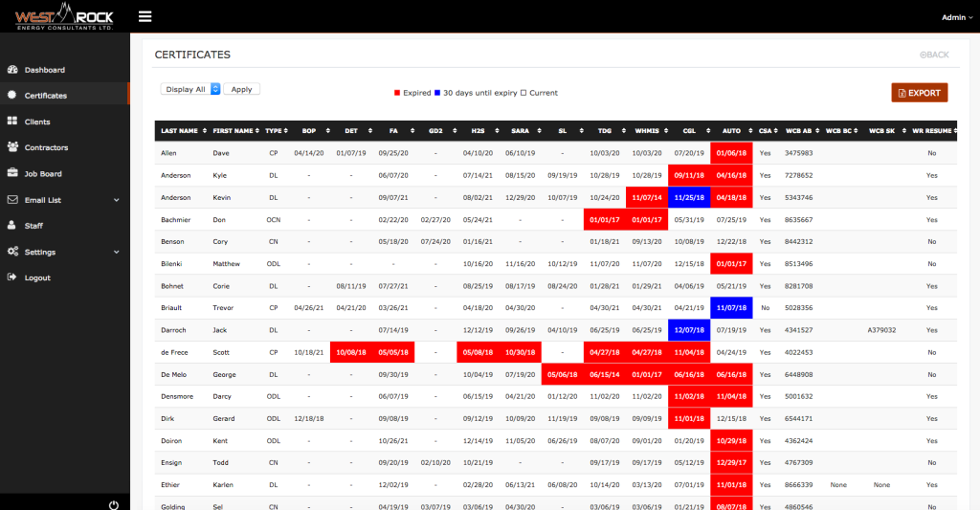The image size is (980, 510).
Task: Click the orange EXPORT button
Action: 920,93
